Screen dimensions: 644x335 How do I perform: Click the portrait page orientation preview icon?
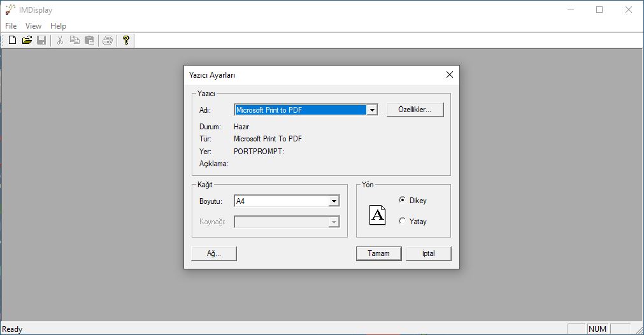click(378, 215)
